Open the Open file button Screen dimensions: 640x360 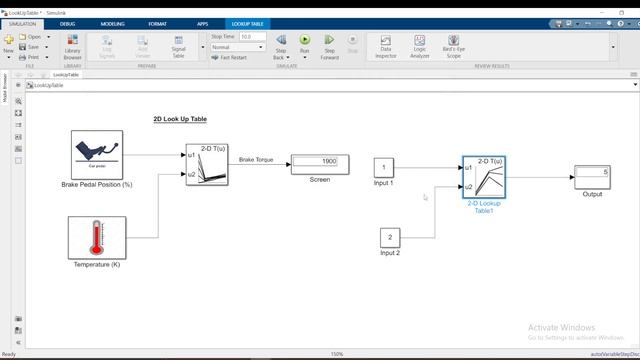pos(30,37)
